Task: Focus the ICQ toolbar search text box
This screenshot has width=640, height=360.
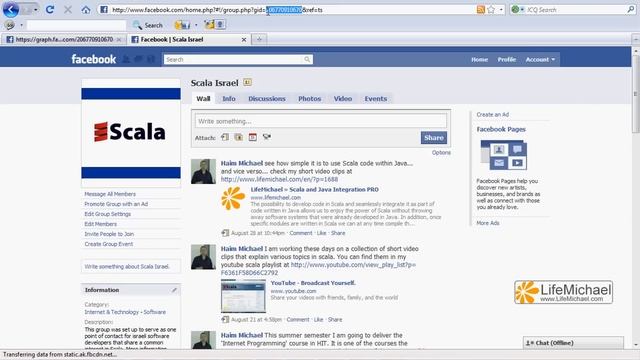Action: pos(76,25)
